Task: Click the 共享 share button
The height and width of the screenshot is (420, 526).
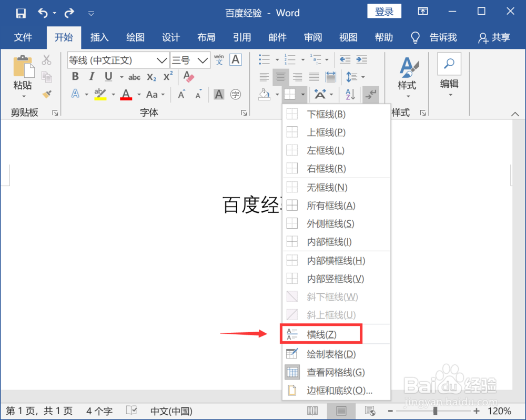Action: point(494,37)
